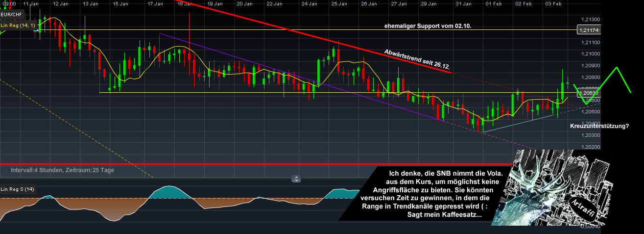The image size is (644, 234).
Task: Click the Lin Reg S (14) oscillator label
Action: 18,189
